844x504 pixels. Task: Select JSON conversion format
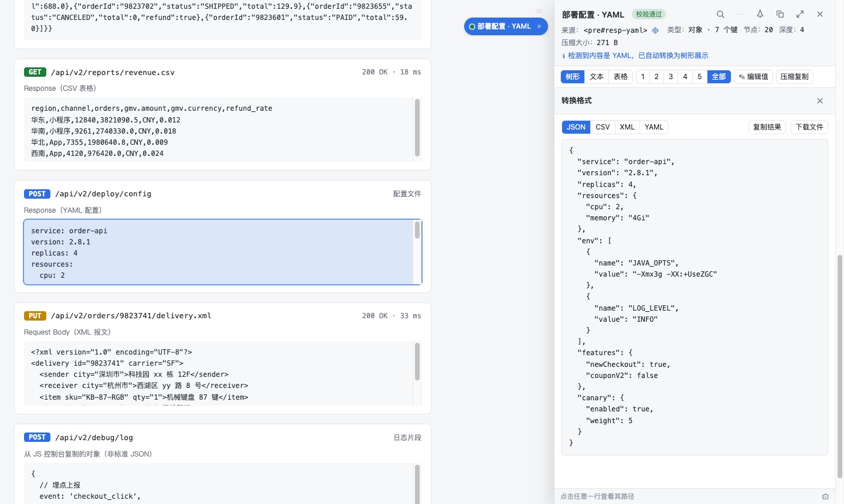pos(576,127)
